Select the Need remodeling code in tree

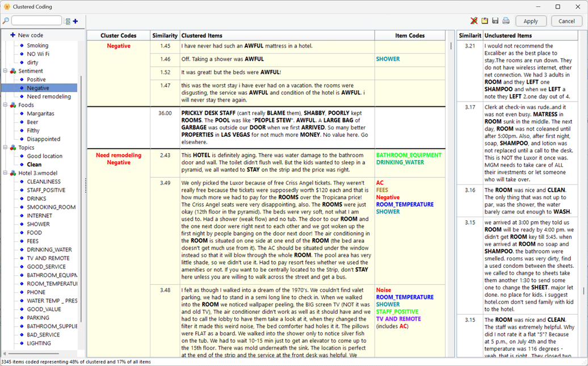[49, 96]
